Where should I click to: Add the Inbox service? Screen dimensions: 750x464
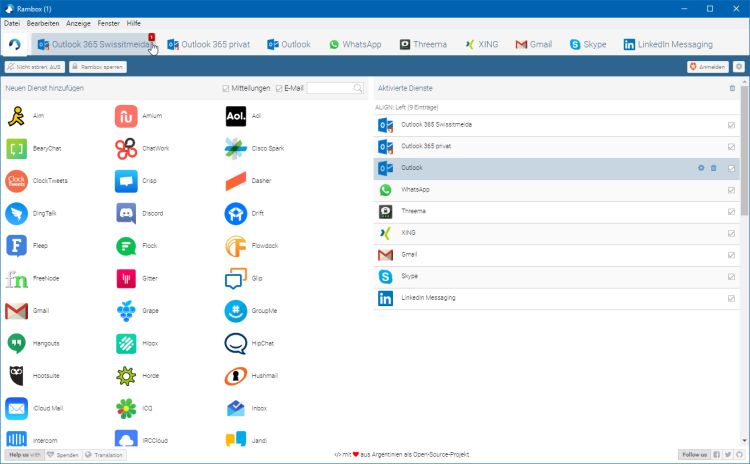coord(246,409)
